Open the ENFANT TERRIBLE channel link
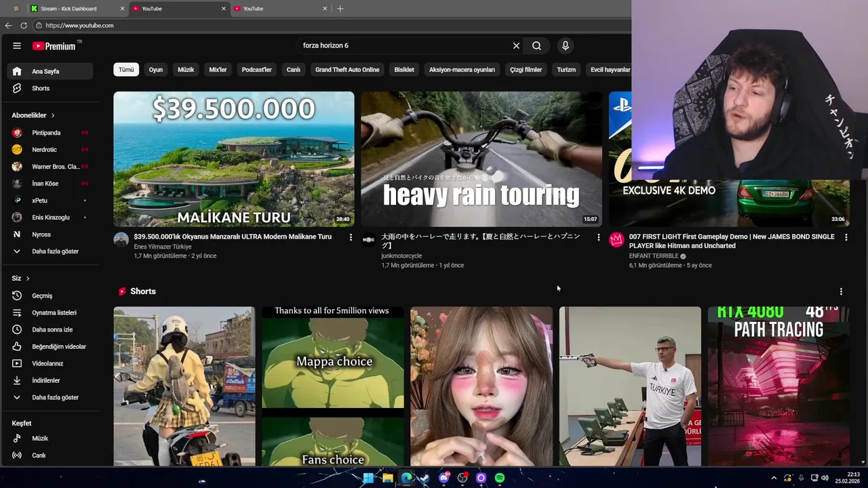 654,256
